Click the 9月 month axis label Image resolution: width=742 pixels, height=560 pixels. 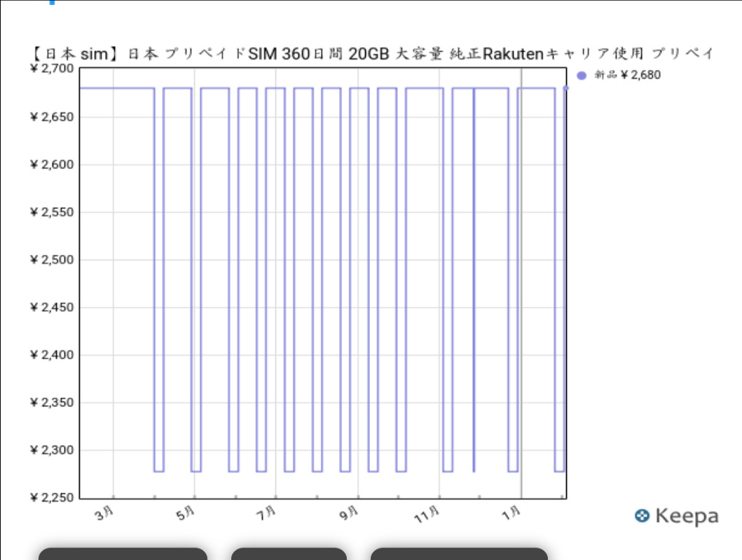point(349,514)
